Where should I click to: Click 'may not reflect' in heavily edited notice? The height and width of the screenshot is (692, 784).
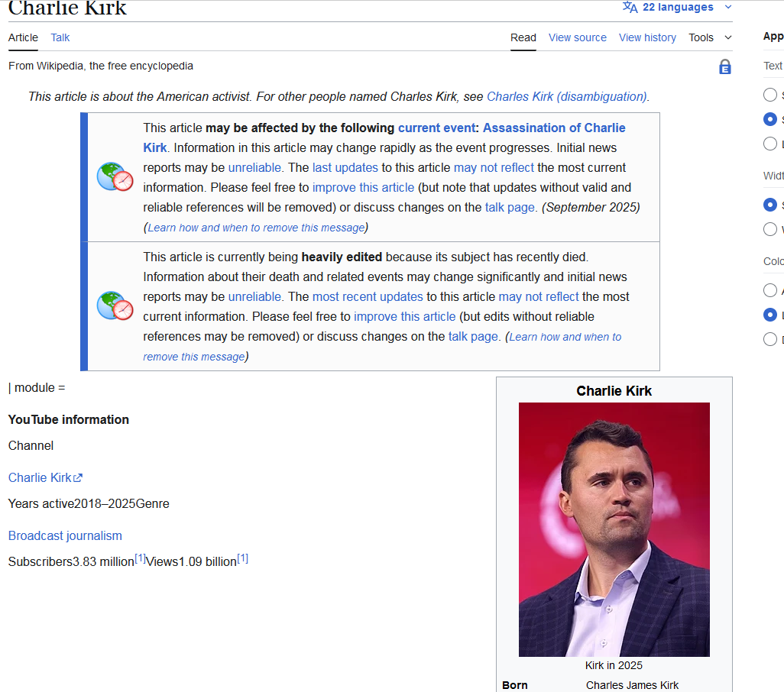539,297
